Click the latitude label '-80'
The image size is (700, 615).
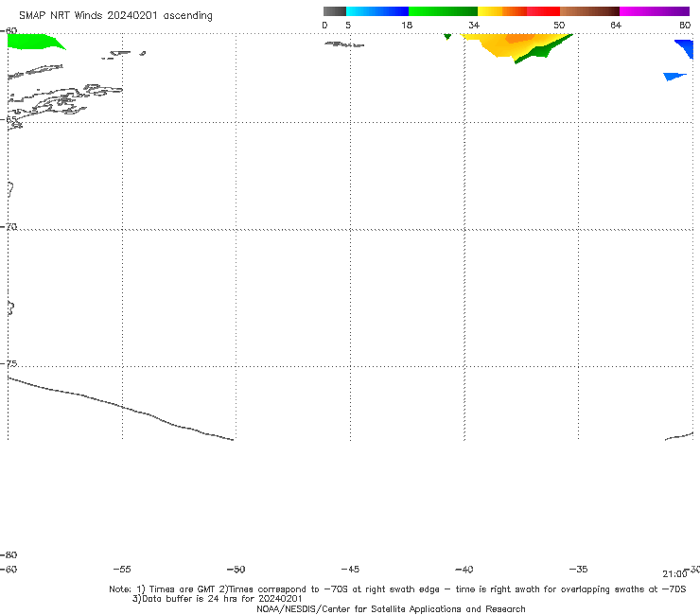[x=8, y=554]
